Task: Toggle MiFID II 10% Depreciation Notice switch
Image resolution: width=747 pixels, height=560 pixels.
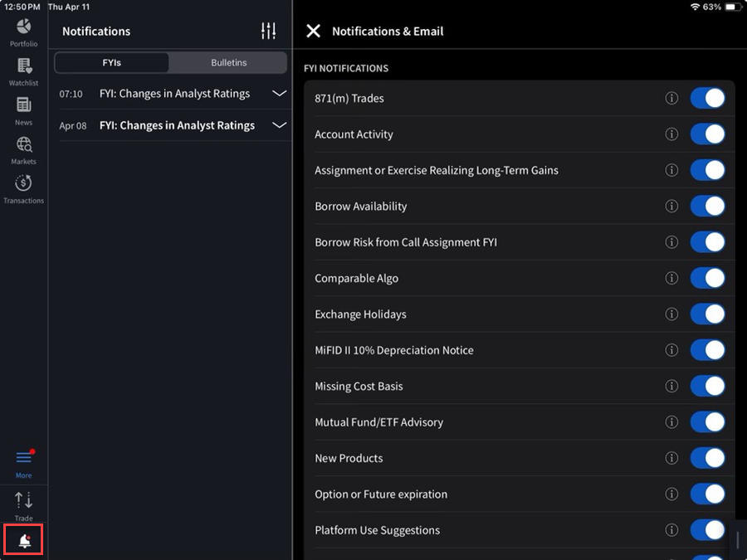Action: pos(707,350)
